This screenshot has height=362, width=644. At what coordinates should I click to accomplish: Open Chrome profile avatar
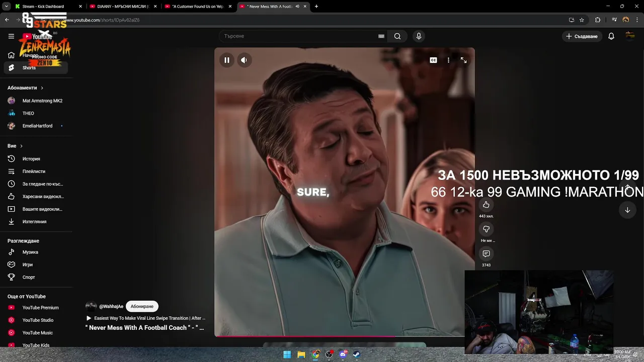626,20
